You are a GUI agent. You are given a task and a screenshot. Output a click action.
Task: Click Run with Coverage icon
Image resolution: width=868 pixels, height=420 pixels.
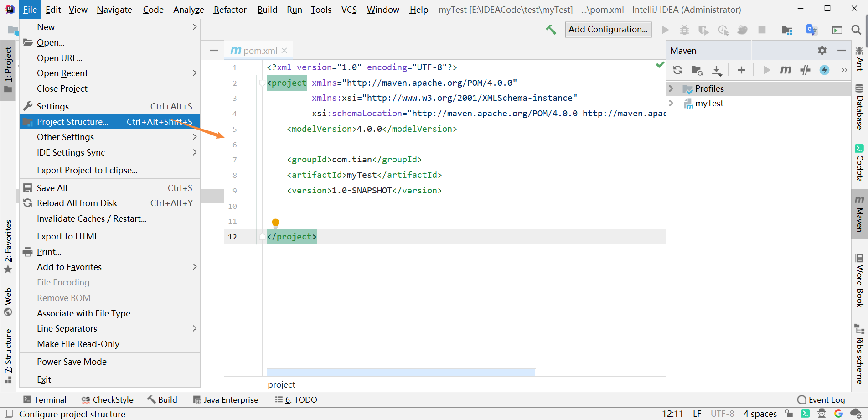[x=703, y=30]
